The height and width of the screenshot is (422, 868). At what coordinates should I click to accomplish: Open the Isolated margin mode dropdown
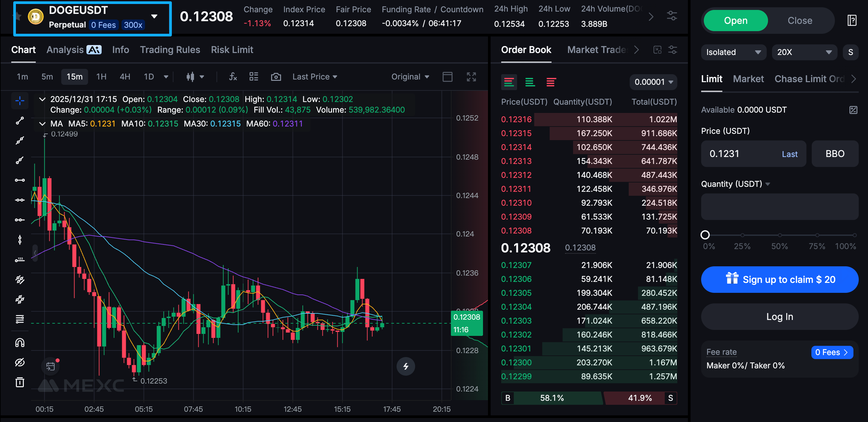click(733, 52)
